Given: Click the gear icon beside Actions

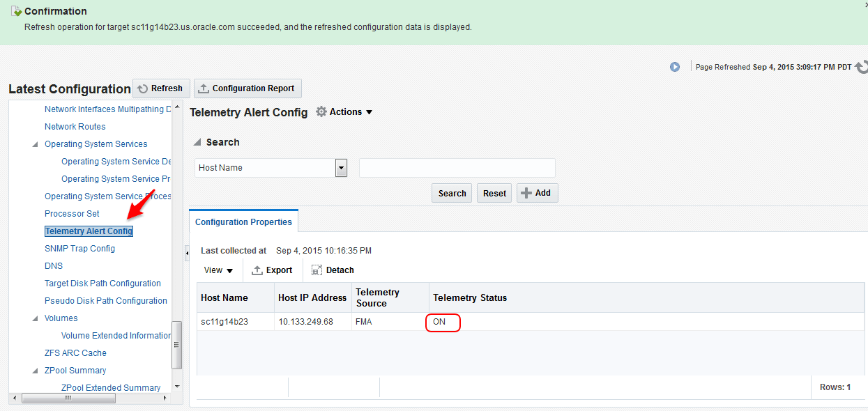Looking at the screenshot, I should point(321,111).
